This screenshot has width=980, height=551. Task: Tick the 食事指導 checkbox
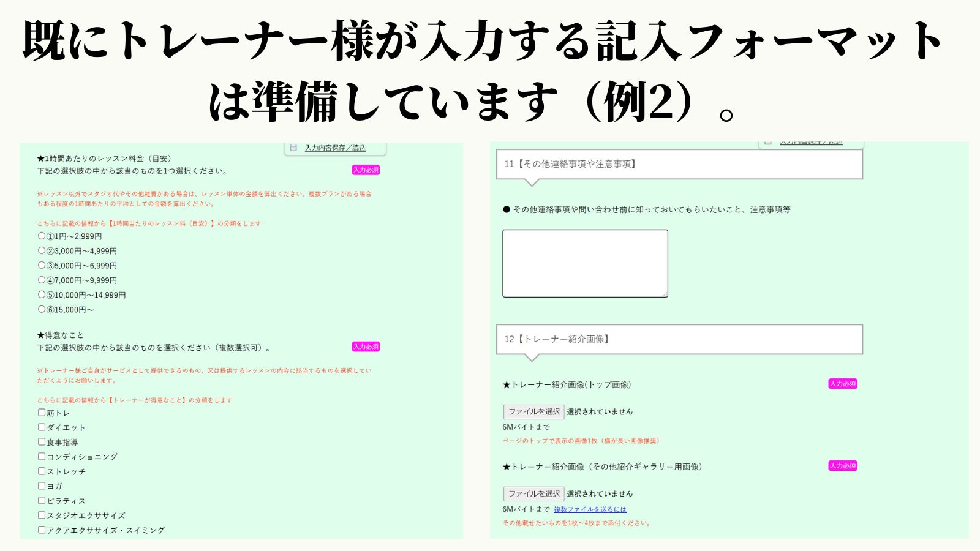[42, 442]
